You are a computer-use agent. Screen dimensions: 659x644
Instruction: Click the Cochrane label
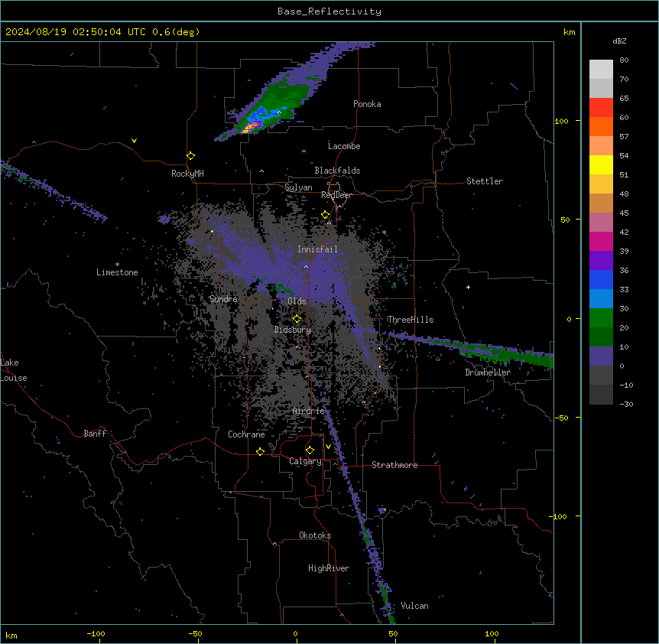[x=246, y=434]
